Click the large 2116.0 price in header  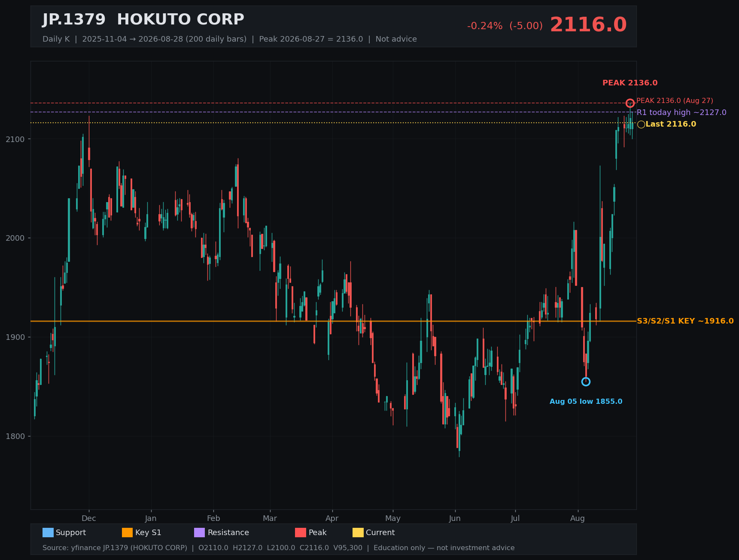(x=588, y=25)
